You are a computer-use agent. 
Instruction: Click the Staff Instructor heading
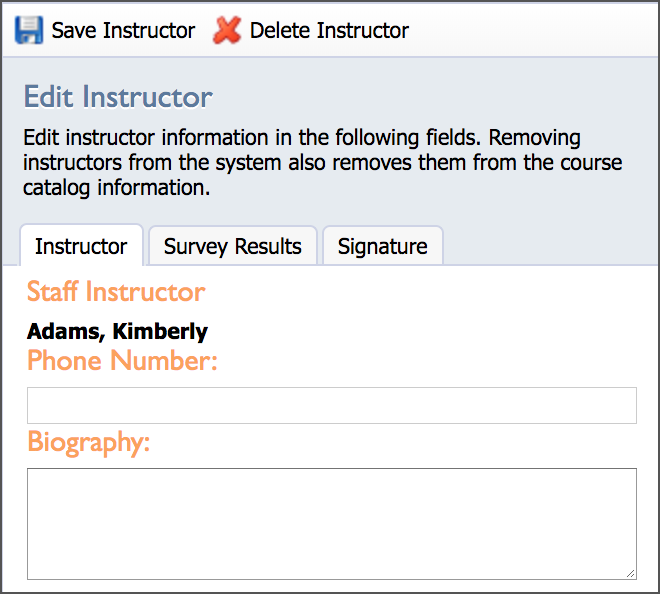coord(116,291)
